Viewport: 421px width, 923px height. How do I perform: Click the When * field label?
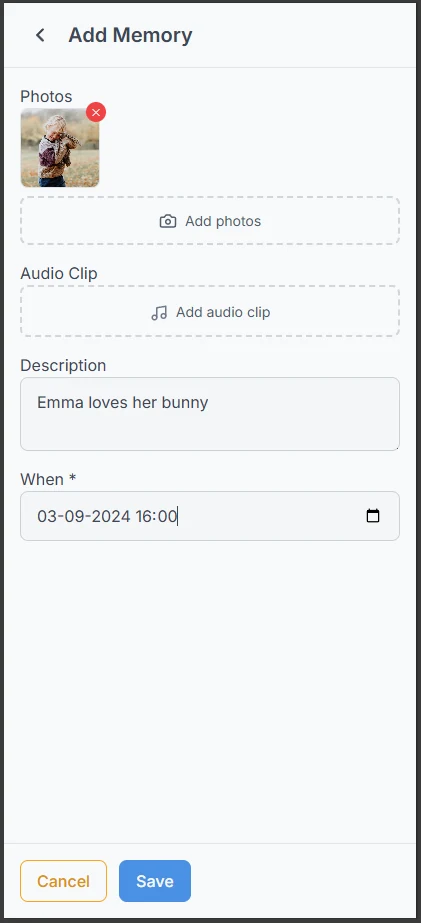48,480
